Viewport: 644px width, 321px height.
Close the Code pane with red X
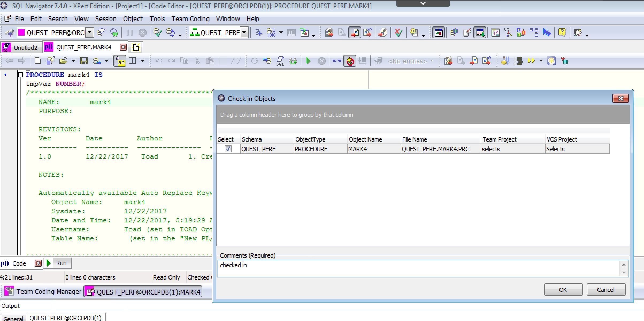[x=38, y=263]
